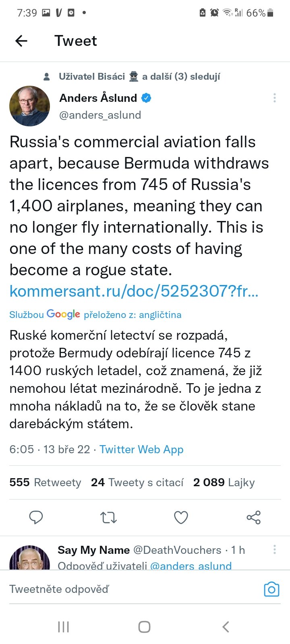Tap the back arrow in Tweet header

(x=21, y=41)
